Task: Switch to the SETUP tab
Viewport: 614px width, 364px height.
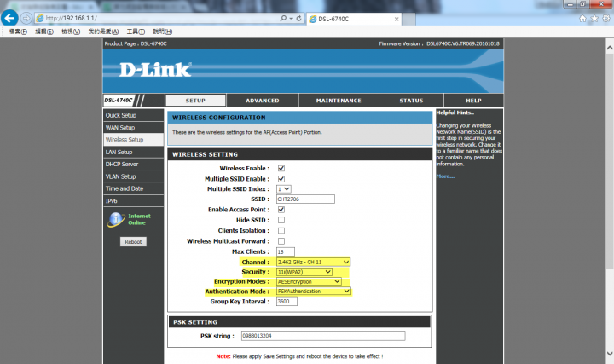Action: [195, 101]
